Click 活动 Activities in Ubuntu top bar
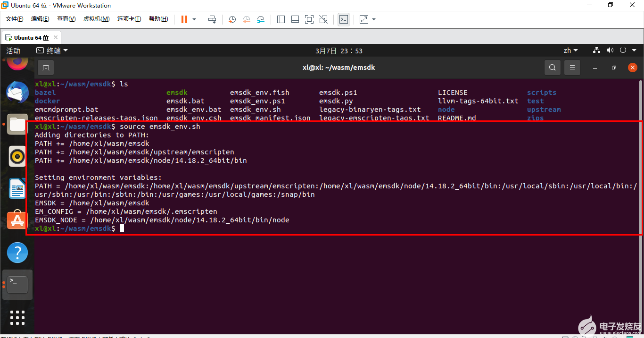The width and height of the screenshot is (644, 338). click(x=13, y=51)
